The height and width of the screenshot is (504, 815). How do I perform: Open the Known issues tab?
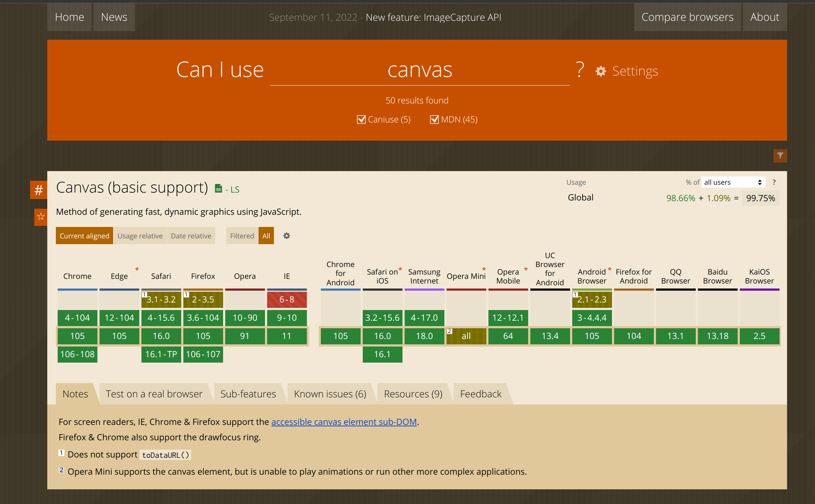pos(330,394)
